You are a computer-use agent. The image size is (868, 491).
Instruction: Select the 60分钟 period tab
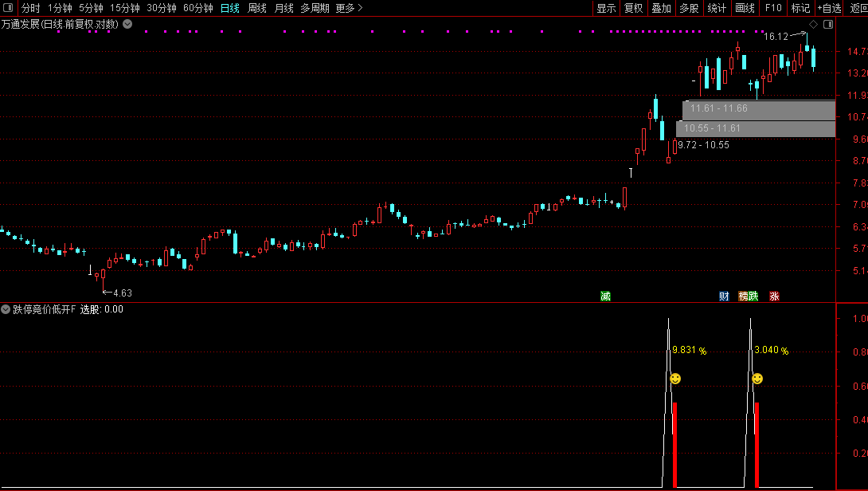point(197,8)
